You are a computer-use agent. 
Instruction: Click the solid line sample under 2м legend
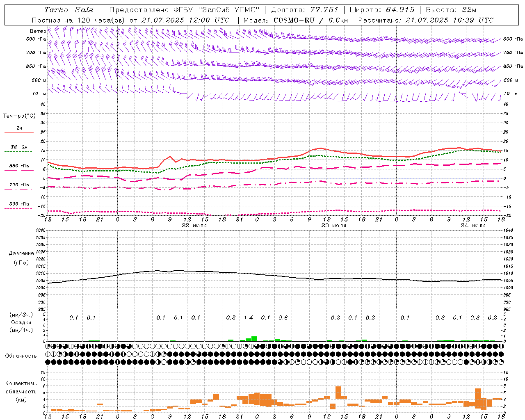19,132
